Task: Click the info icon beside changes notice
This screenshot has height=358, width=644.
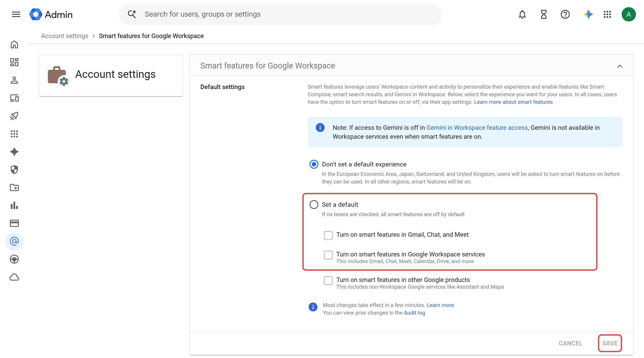Action: point(313,307)
